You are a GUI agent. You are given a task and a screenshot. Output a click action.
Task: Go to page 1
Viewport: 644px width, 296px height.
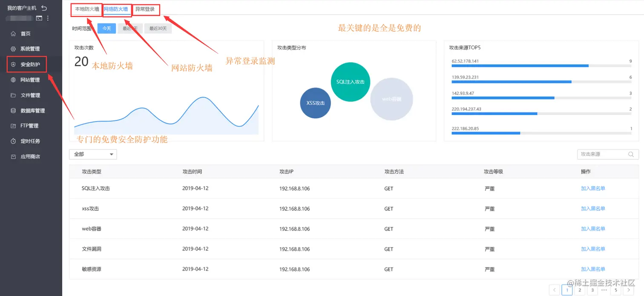(567, 290)
